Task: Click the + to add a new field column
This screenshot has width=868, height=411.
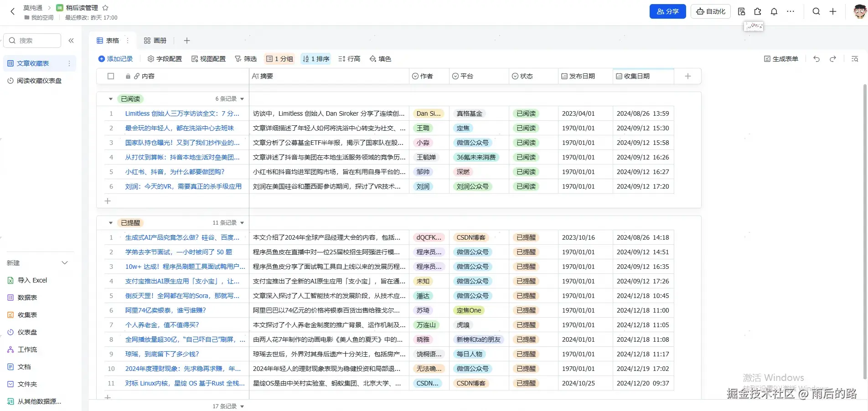Action: tap(687, 76)
